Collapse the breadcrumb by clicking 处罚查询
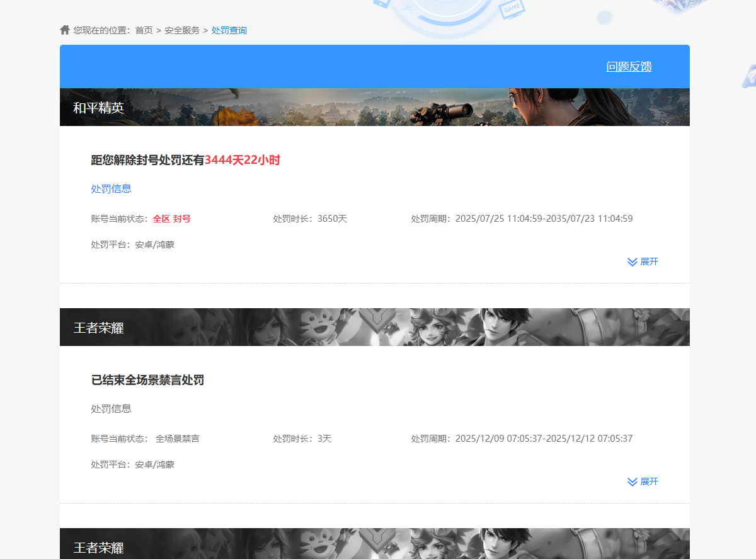This screenshot has width=756, height=559. (229, 30)
